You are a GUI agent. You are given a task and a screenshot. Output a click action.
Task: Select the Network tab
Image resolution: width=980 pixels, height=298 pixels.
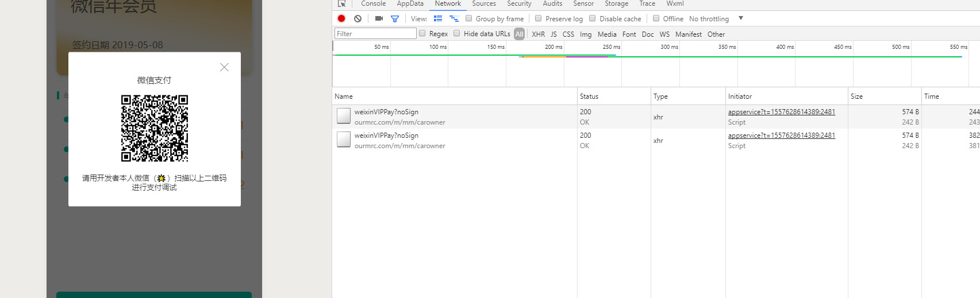click(448, 3)
